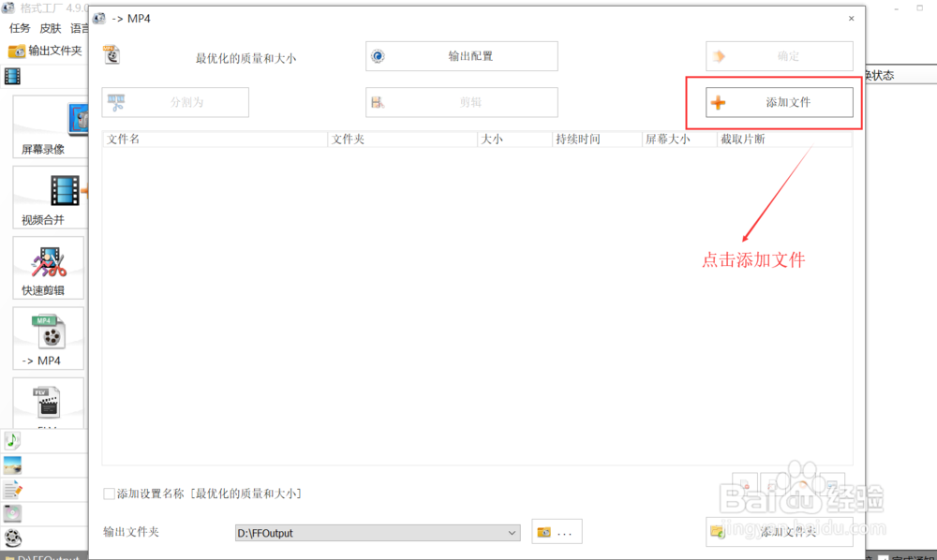Image resolution: width=937 pixels, height=560 pixels.
Task: Open the 语言 menu
Action: (80, 28)
